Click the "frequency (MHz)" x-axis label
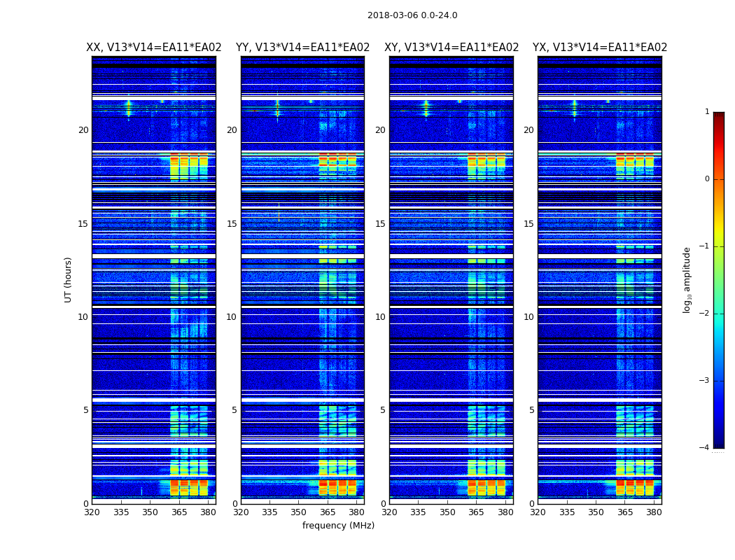This screenshot has width=735, height=560. click(x=338, y=526)
